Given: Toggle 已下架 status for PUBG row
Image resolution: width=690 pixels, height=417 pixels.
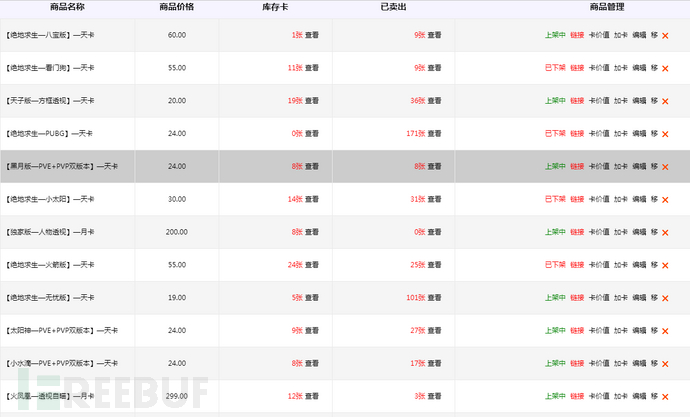Looking at the screenshot, I should [555, 133].
